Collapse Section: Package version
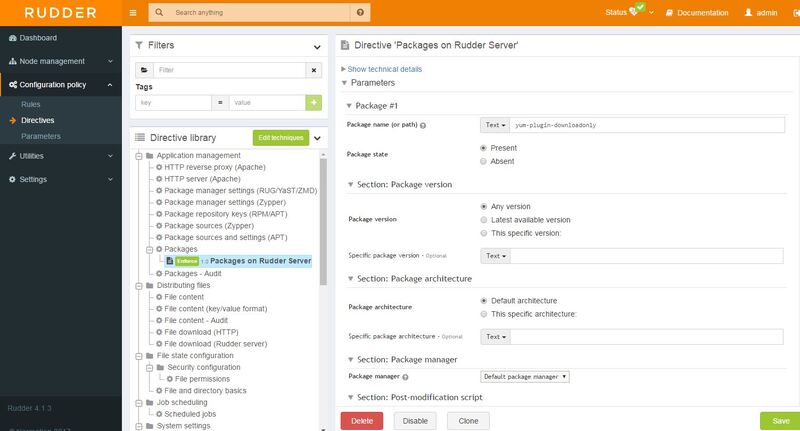The width and height of the screenshot is (800, 431). click(x=350, y=185)
